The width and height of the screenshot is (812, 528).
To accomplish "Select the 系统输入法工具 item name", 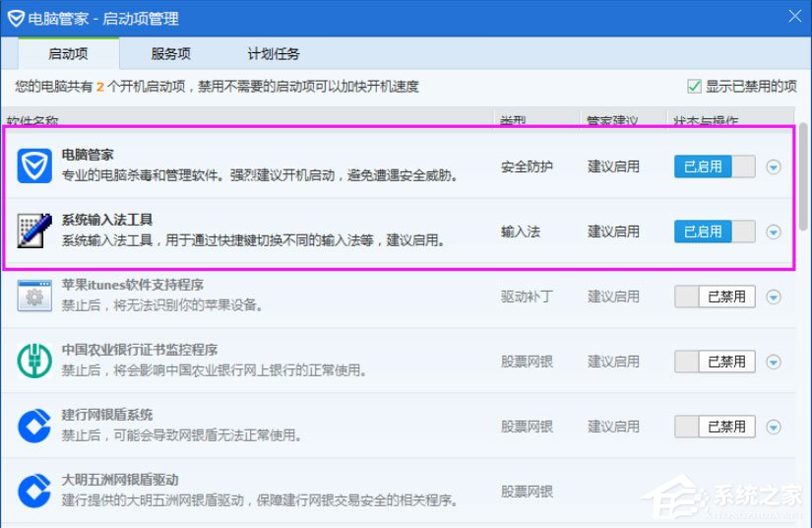I will [x=107, y=220].
